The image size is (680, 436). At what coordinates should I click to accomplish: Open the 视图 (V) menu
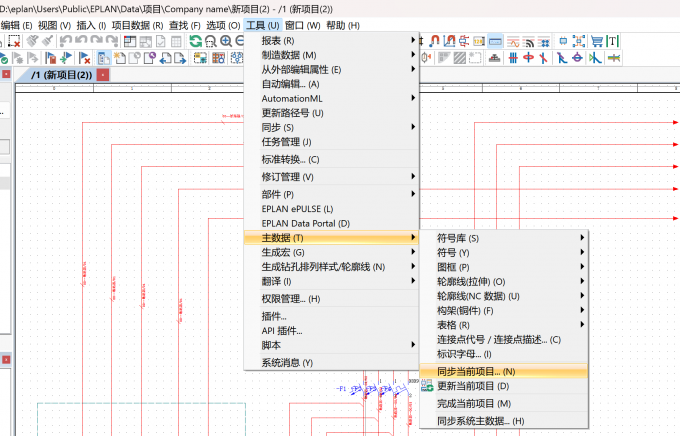(x=54, y=26)
